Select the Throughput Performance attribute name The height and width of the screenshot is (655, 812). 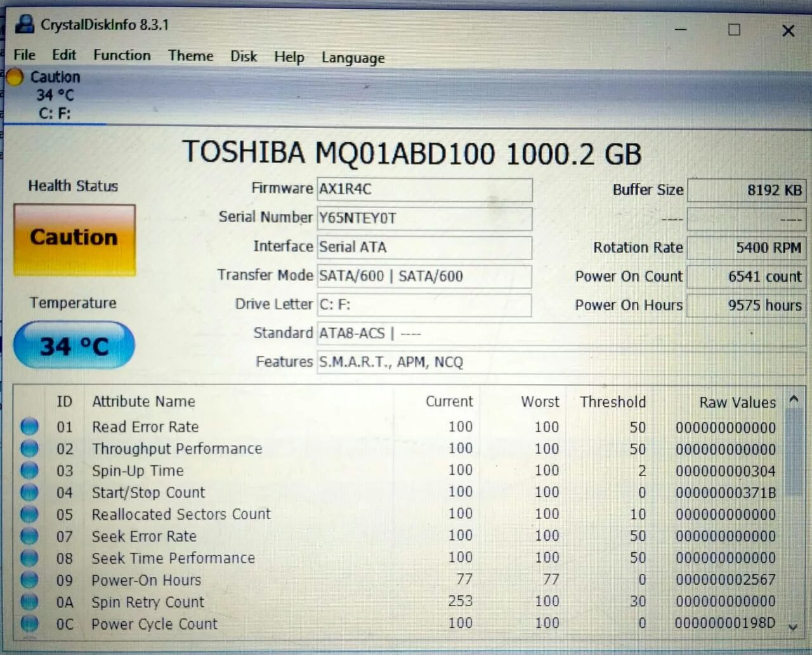177,449
